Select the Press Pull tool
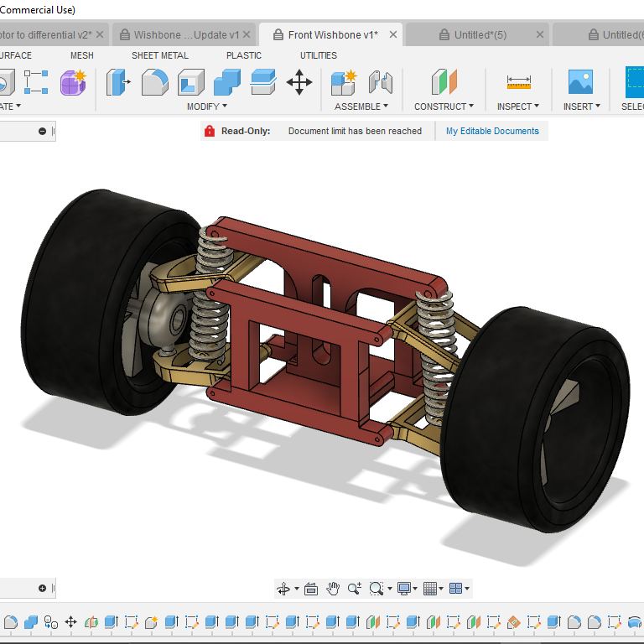The width and height of the screenshot is (644, 644). (118, 82)
